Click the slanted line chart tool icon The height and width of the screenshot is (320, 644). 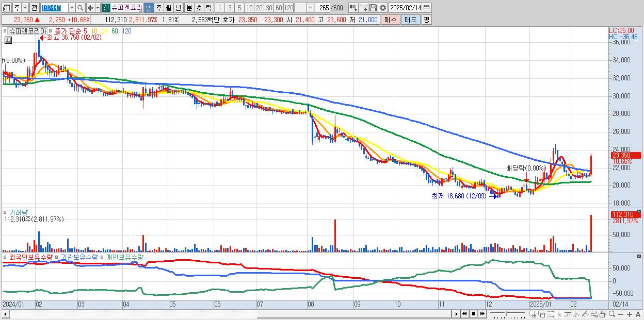[585, 314]
